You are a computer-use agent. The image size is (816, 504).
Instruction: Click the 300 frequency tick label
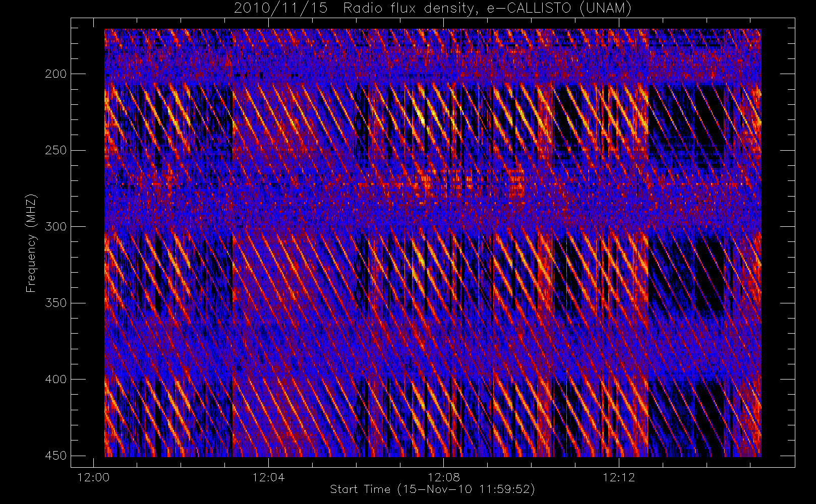[x=56, y=226]
